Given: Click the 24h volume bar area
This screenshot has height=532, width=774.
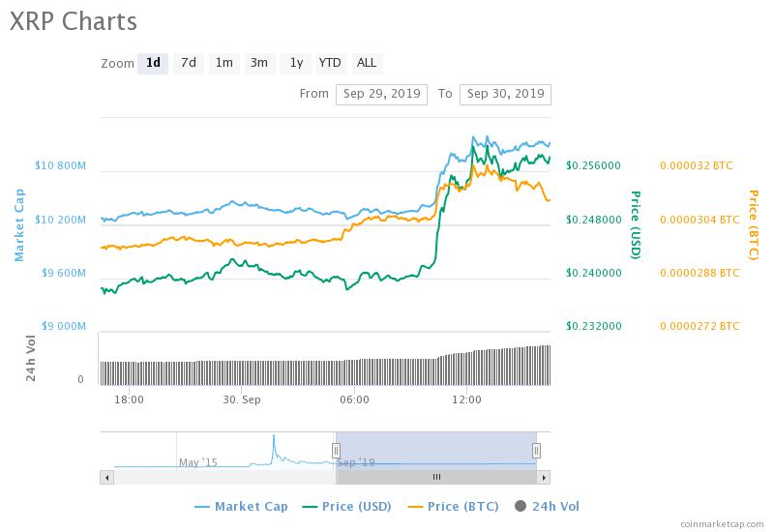Looking at the screenshot, I should click(x=325, y=366).
